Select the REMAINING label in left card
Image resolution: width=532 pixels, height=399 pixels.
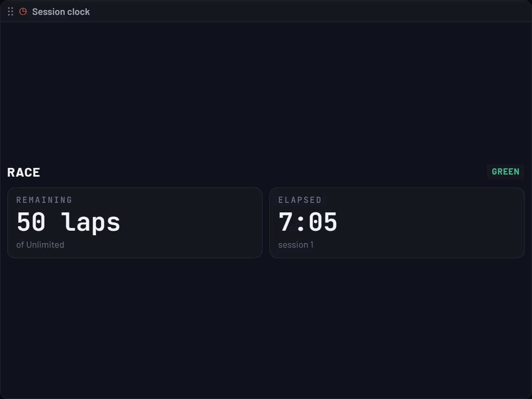tap(44, 200)
